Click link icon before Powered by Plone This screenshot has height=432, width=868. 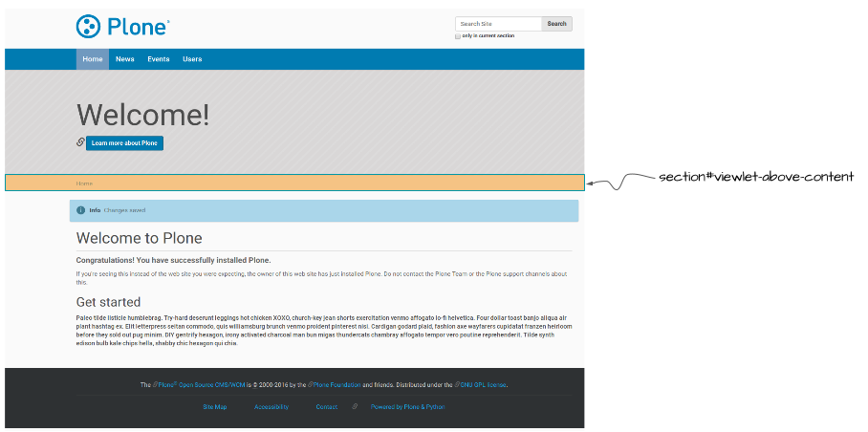tap(355, 406)
